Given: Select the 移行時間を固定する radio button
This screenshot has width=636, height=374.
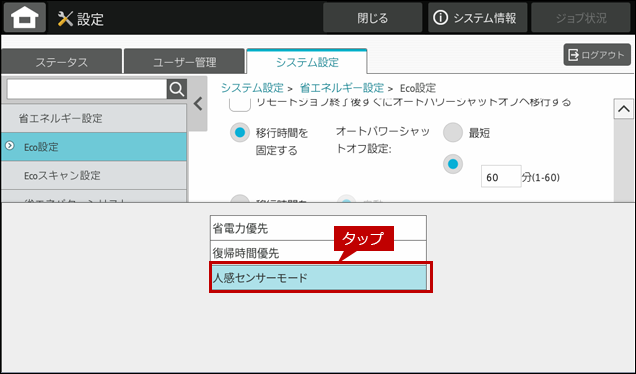Looking at the screenshot, I should [x=240, y=133].
